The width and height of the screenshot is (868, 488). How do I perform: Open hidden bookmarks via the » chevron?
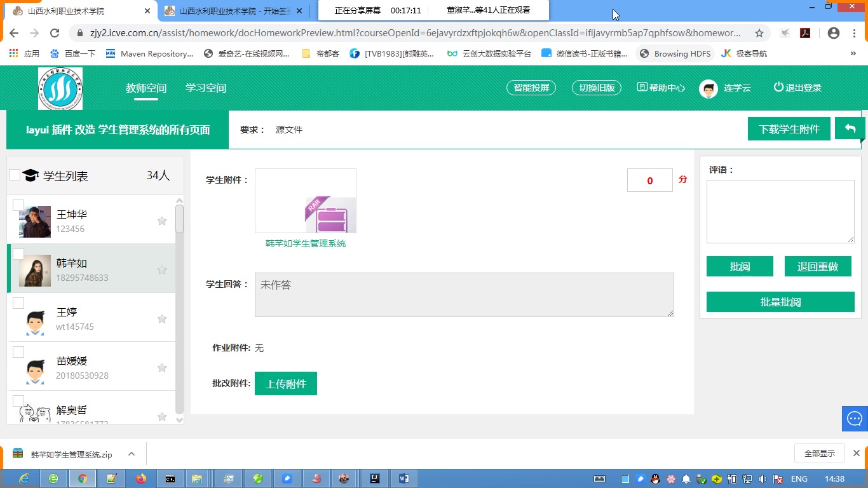click(x=854, y=53)
